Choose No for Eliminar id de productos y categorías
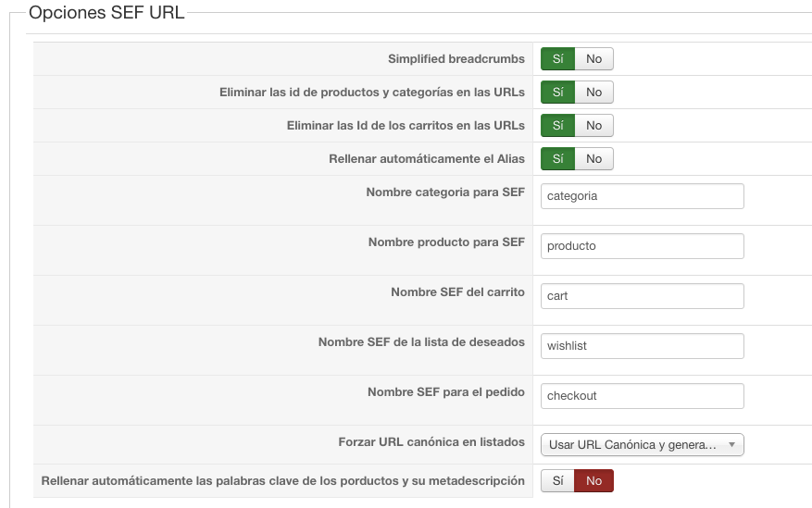The width and height of the screenshot is (812, 508). [x=594, y=93]
